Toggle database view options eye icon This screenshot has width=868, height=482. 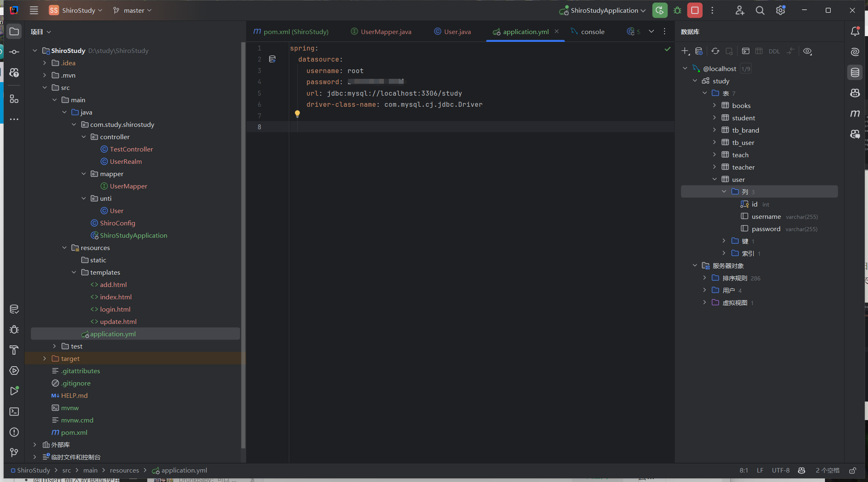pyautogui.click(x=807, y=51)
